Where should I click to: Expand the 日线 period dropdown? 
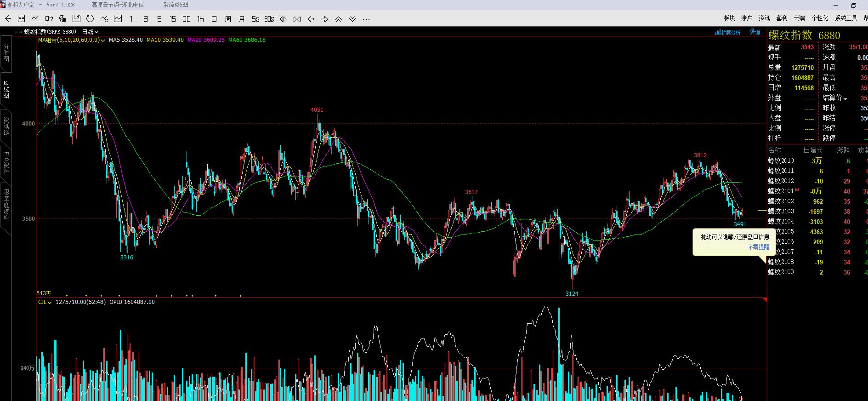90,32
